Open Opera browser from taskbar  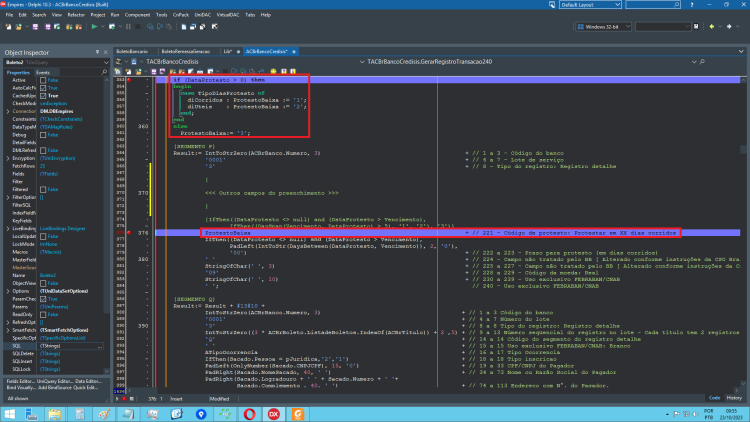(x=249, y=414)
